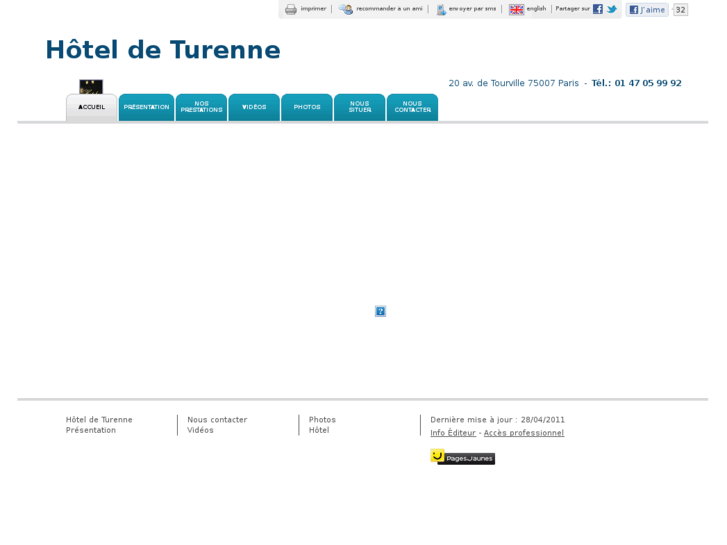Click the missing plugin question mark icon
This screenshot has width=727, height=545.
(380, 311)
